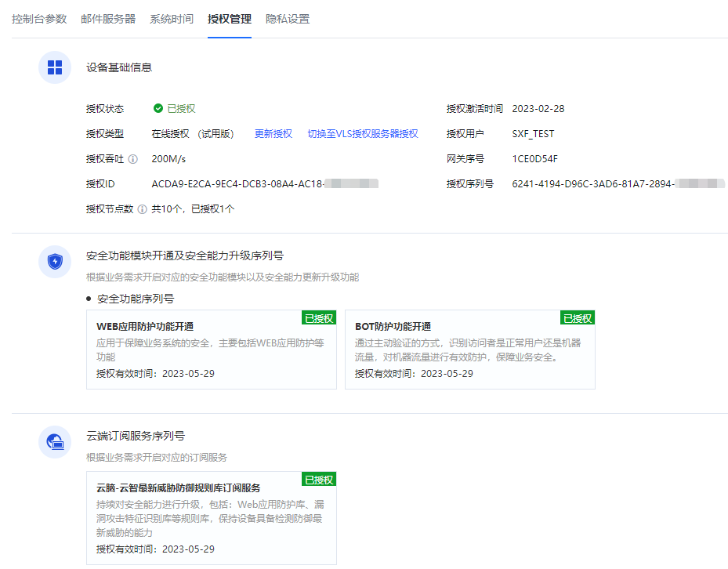Select the 云脑 threat defense rule subscription card

pyautogui.click(x=211, y=518)
